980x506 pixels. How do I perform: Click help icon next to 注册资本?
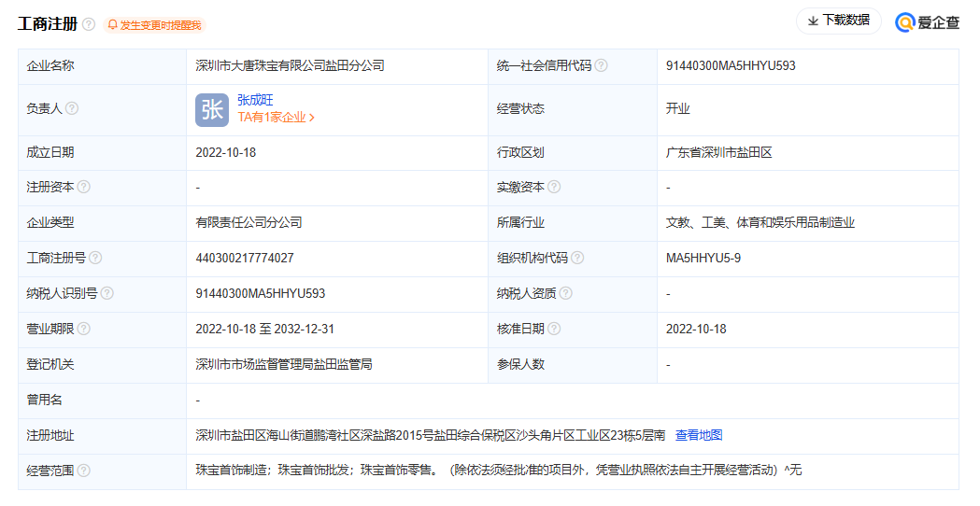point(84,187)
